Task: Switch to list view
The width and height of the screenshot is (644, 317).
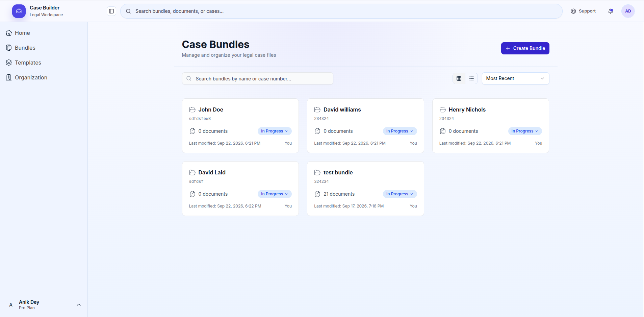Action: [471, 78]
